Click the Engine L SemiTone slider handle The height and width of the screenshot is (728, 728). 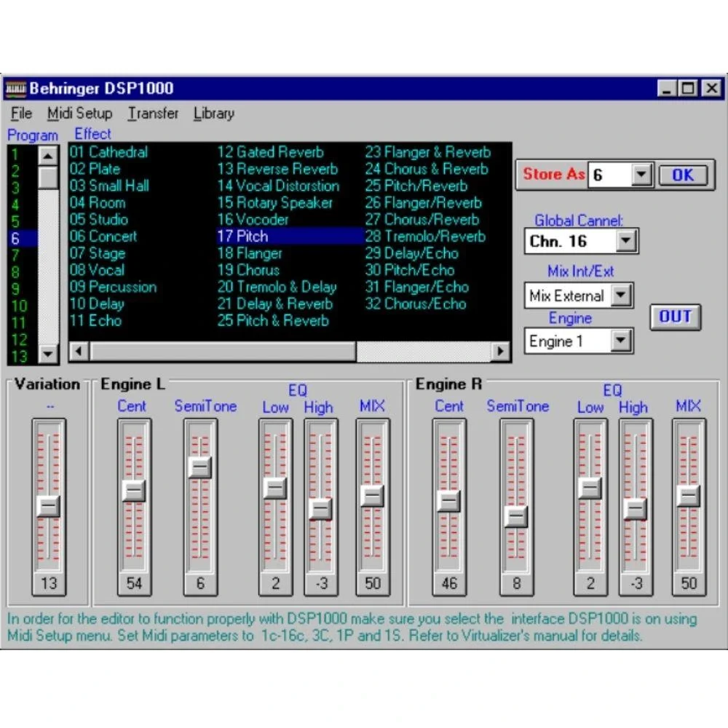(199, 467)
